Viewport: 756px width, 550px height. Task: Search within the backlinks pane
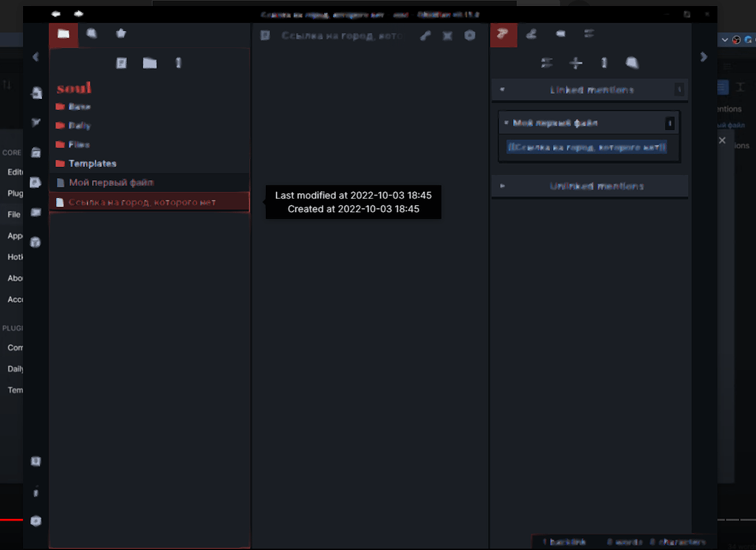[632, 63]
